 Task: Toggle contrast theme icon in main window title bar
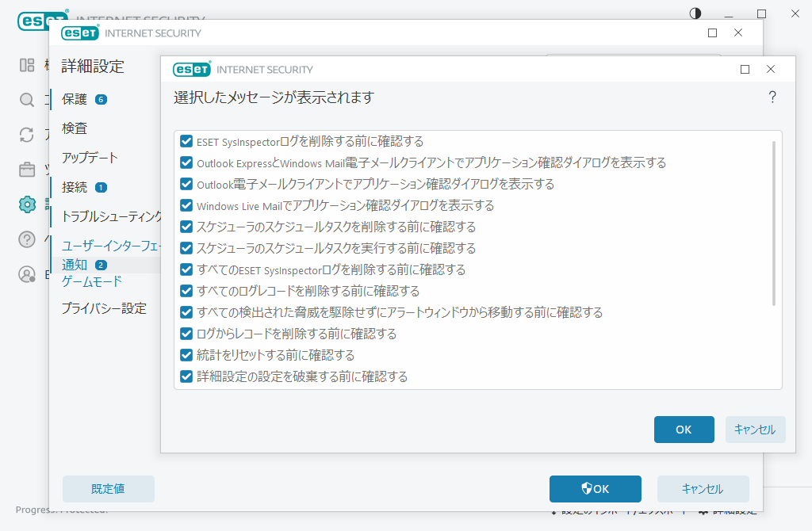pos(695,13)
